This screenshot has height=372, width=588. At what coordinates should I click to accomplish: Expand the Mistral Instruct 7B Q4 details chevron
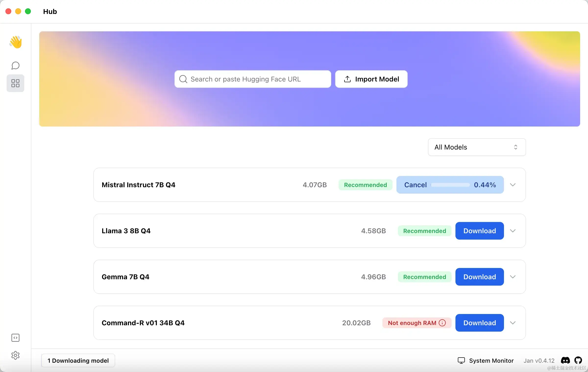513,185
